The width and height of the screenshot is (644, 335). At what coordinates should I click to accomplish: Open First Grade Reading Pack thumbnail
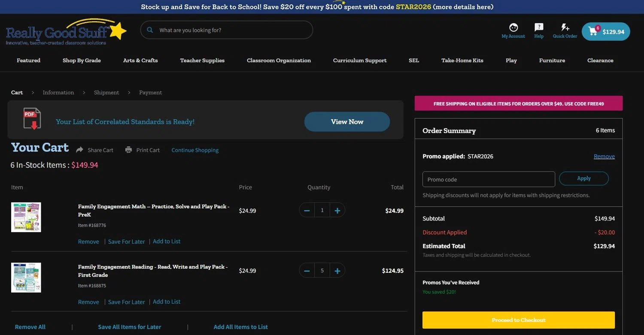(x=26, y=278)
